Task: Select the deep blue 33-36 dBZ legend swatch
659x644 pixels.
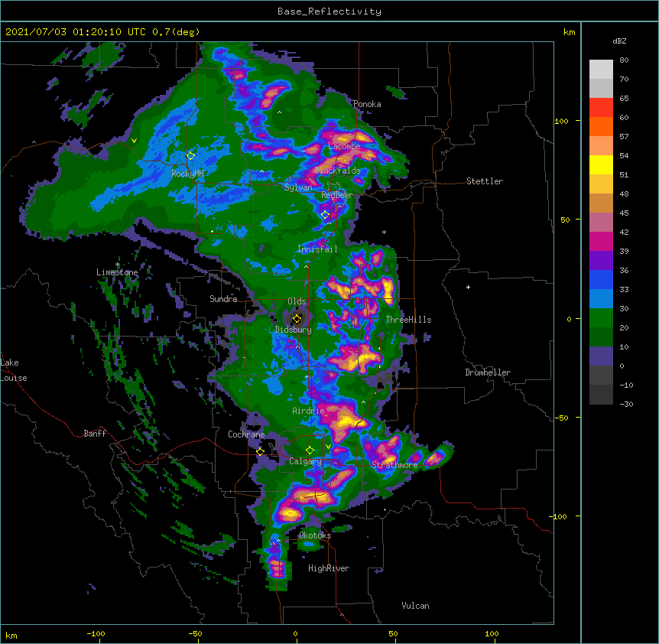Action: 601,279
